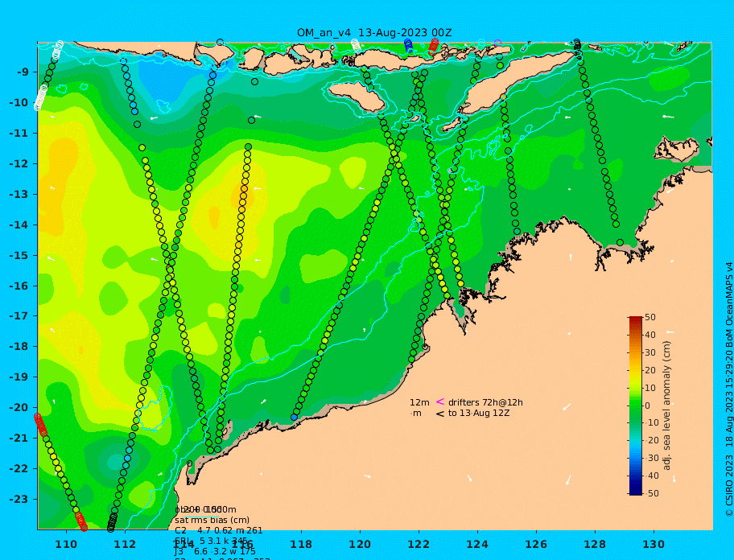Click the longitude axis label 122
Image resolution: width=734 pixels, height=560 pixels.
[419, 544]
